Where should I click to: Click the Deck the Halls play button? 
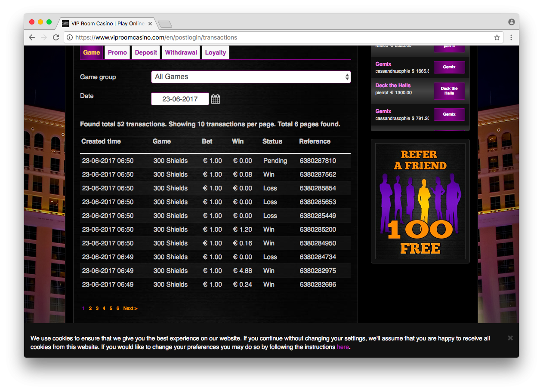pos(449,91)
